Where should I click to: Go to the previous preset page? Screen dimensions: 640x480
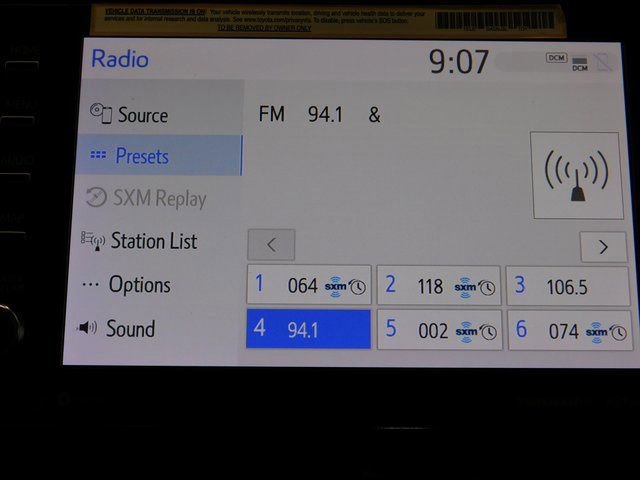[x=271, y=245]
